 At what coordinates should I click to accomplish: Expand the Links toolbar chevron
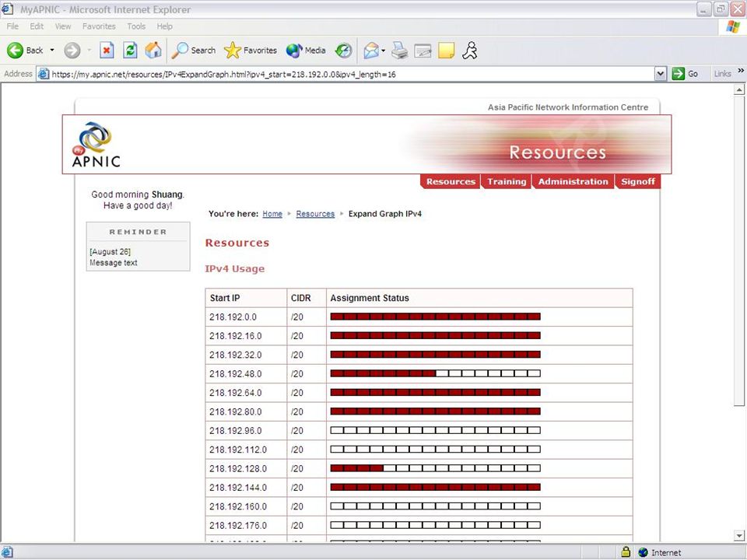pos(741,71)
